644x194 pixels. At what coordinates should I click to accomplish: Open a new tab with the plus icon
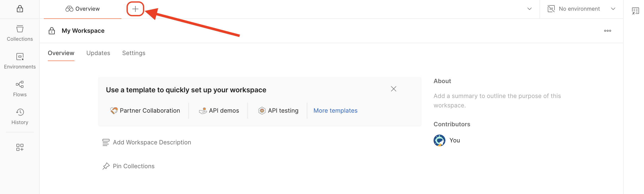(x=135, y=9)
